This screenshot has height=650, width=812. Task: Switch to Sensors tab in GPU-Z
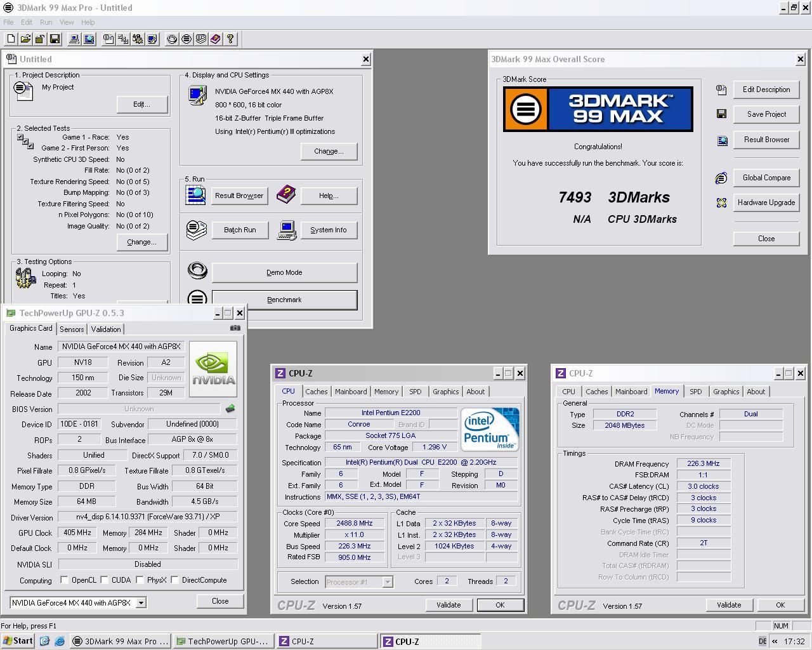pos(72,329)
